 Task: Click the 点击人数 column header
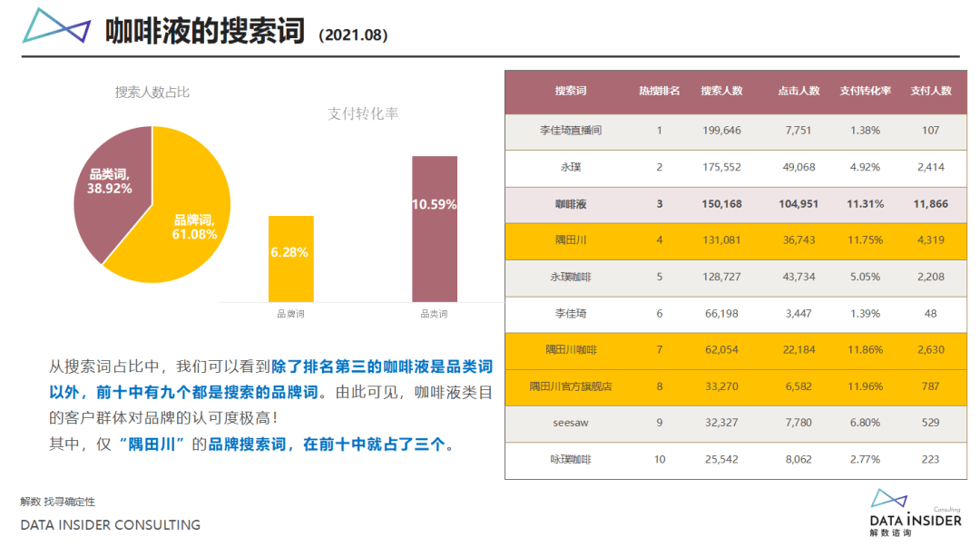799,92
